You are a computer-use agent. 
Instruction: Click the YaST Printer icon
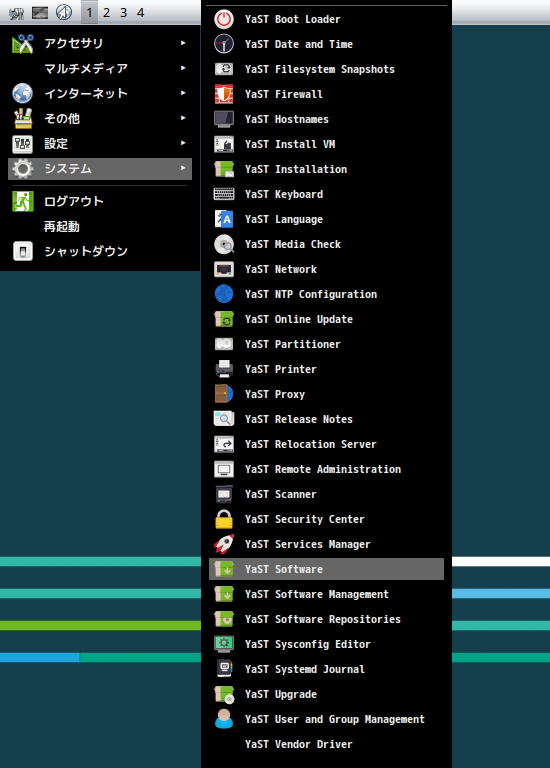pyautogui.click(x=224, y=369)
